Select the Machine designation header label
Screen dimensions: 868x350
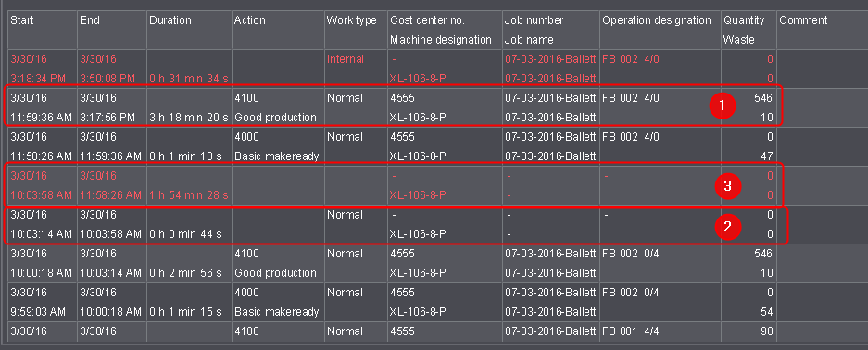[x=441, y=40]
